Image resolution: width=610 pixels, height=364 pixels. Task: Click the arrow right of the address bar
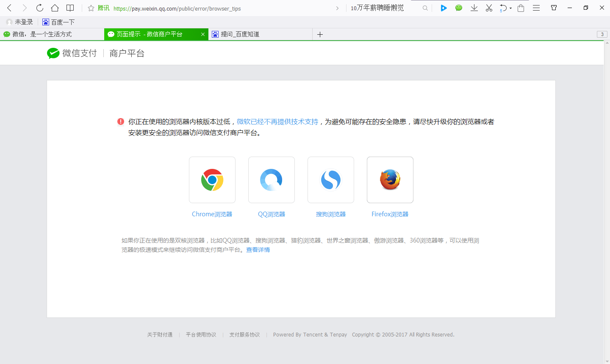(x=337, y=8)
